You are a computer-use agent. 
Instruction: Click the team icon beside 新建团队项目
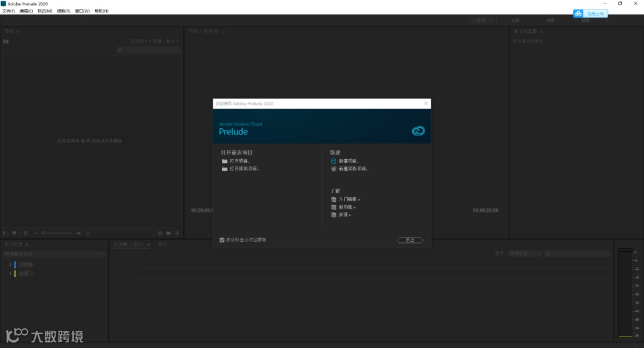pyautogui.click(x=333, y=169)
